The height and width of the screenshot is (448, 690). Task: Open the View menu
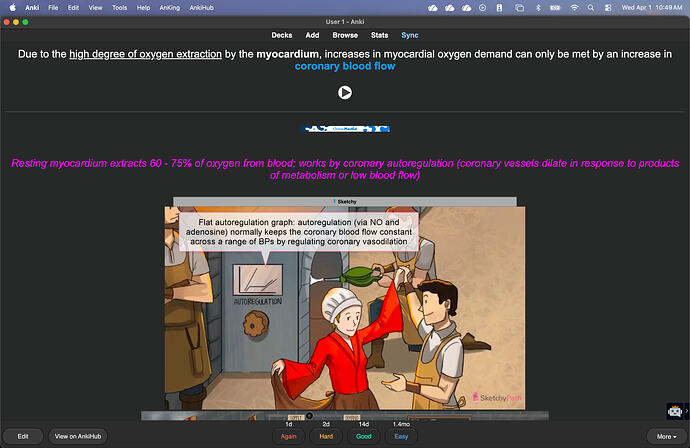95,7
